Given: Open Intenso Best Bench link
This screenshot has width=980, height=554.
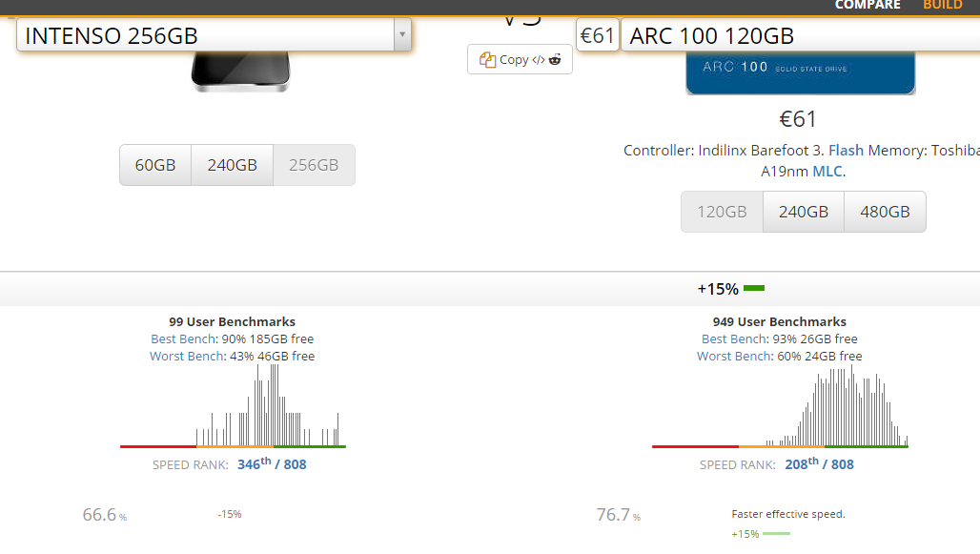Looking at the screenshot, I should coord(183,339).
